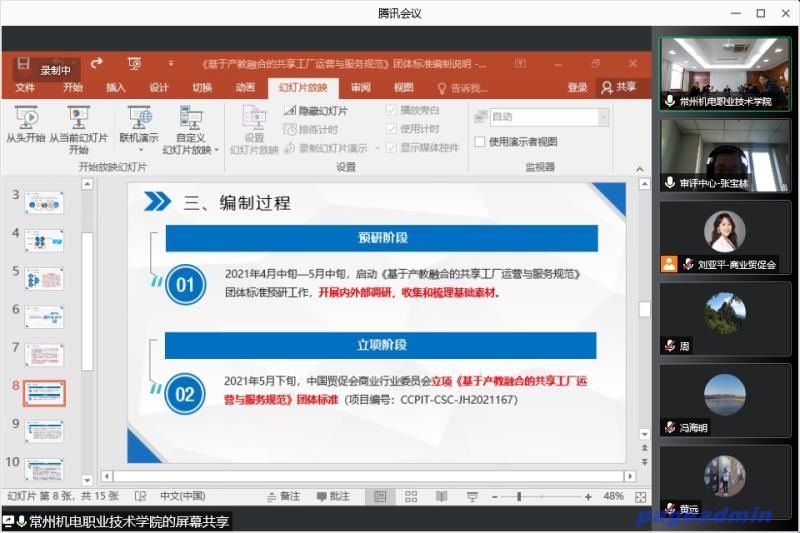Select slide 6 thumbnail
Screen dimensions: 800x533
(44, 317)
